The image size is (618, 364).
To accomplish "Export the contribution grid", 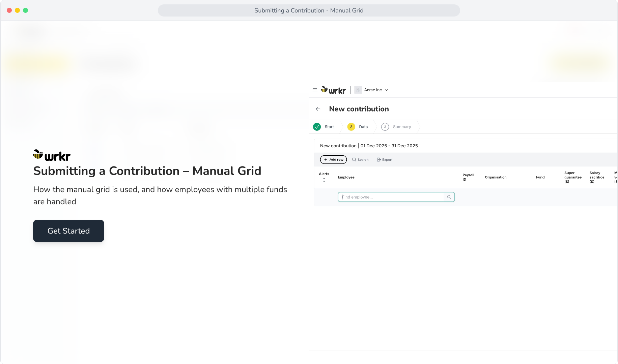I will tap(385, 160).
